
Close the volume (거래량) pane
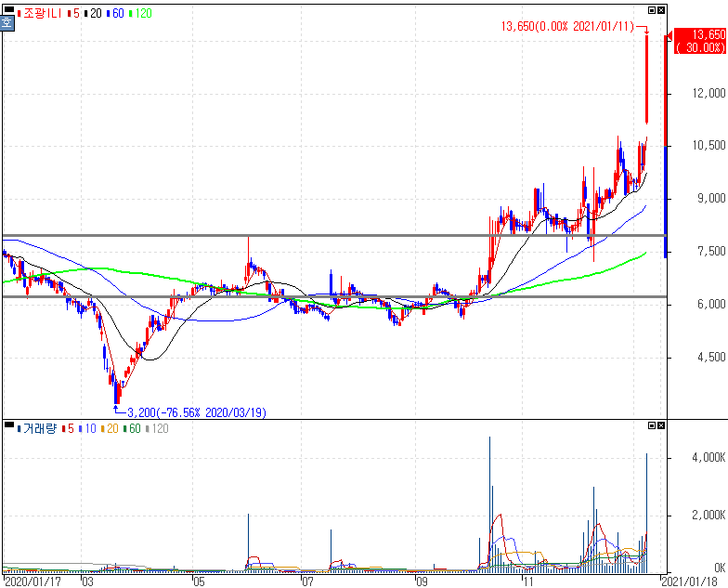(661, 425)
